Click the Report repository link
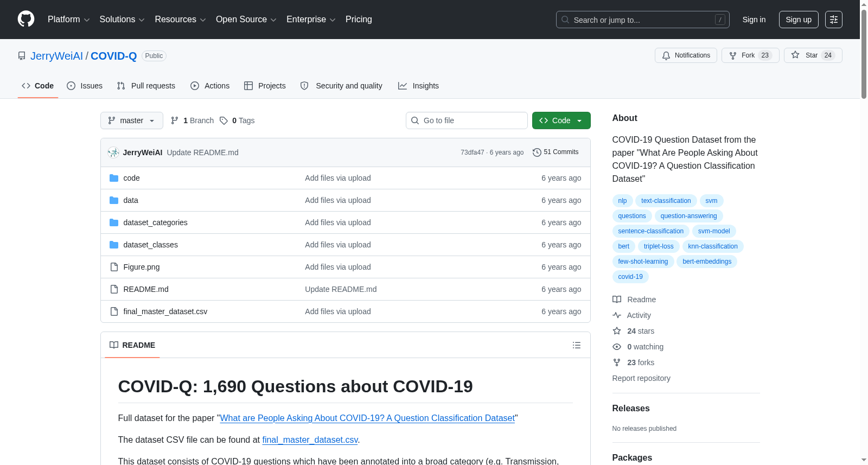Image resolution: width=868 pixels, height=465 pixels. [641, 378]
